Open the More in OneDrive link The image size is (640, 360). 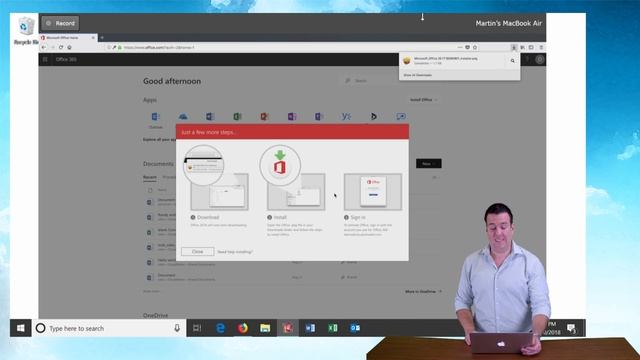(x=423, y=291)
